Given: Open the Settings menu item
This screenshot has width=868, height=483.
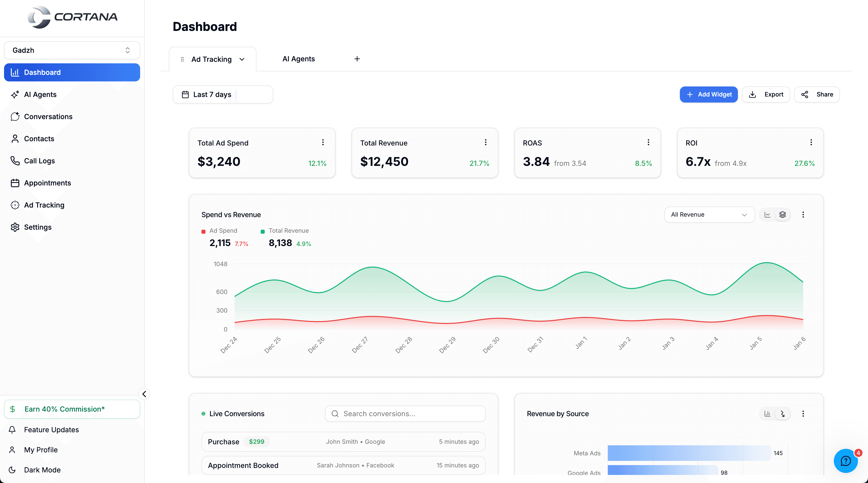Looking at the screenshot, I should point(37,227).
